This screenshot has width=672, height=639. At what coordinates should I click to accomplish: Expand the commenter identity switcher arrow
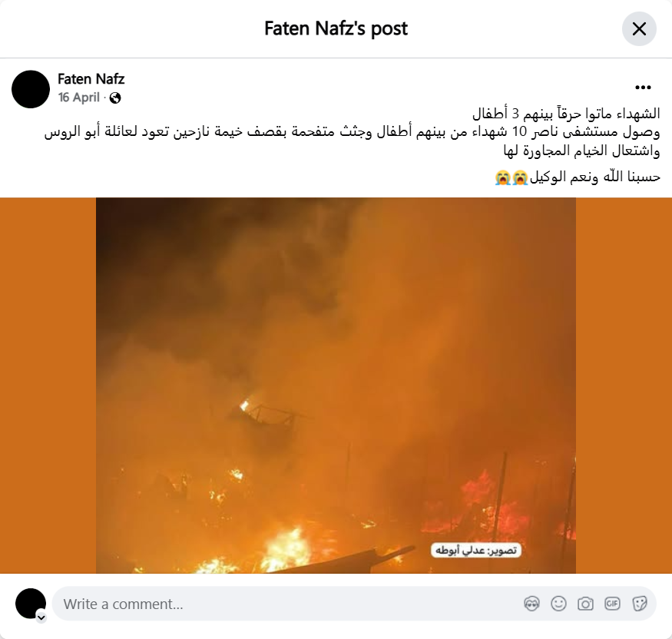point(41,617)
